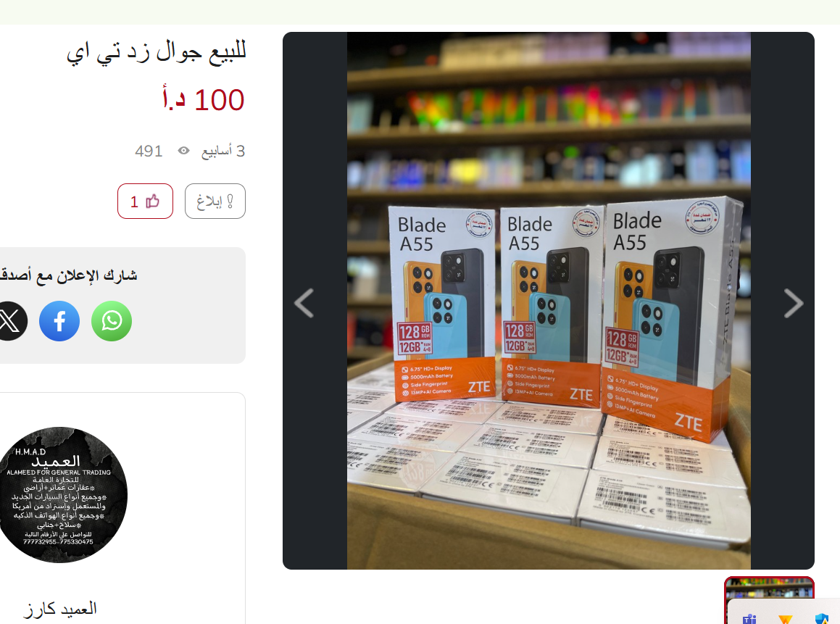This screenshot has height=624, width=840.
Task: Open the العميد كارز seller profile link
Action: point(60,609)
